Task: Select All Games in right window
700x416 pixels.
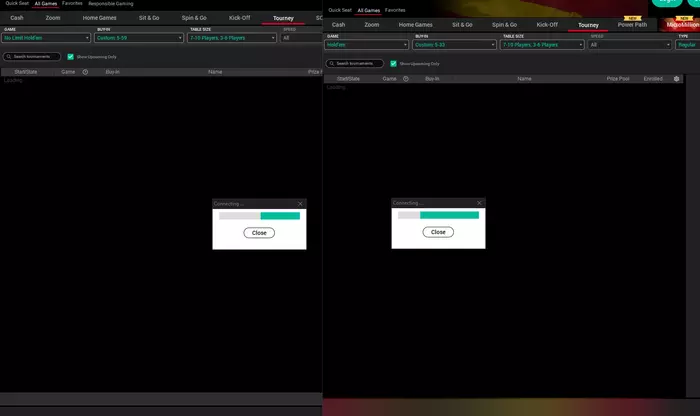Action: [x=369, y=10]
